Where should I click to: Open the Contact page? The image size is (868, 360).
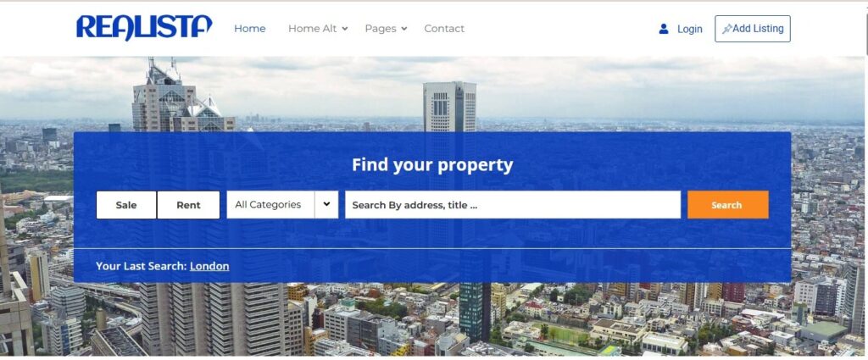coord(444,29)
